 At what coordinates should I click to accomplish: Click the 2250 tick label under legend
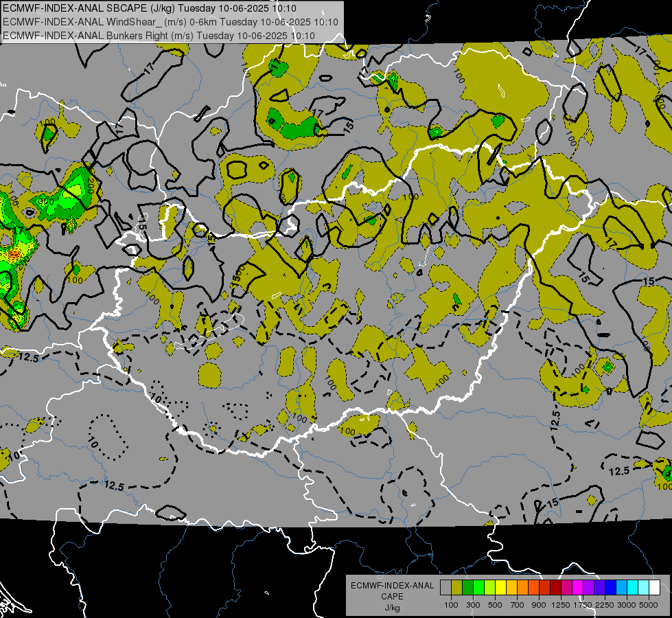(605, 605)
